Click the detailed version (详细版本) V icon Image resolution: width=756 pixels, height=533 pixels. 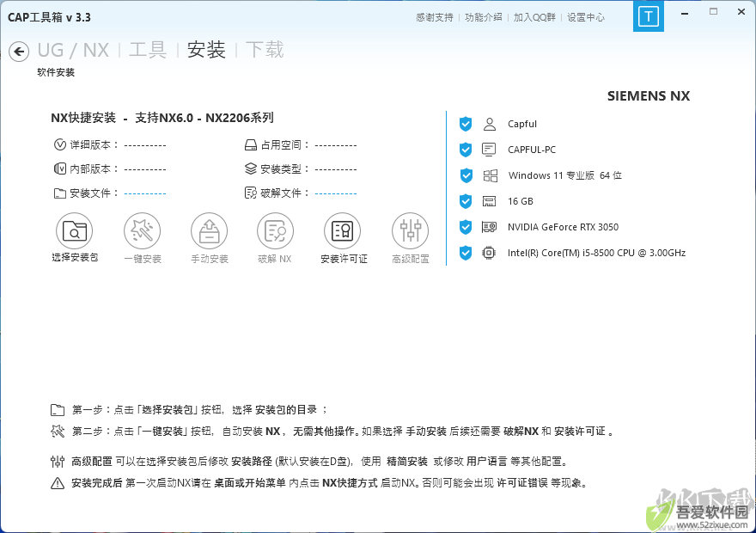coord(60,144)
